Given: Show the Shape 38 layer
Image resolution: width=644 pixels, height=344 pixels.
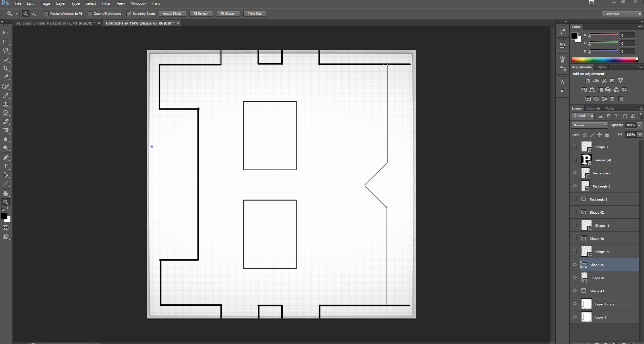Looking at the screenshot, I should coord(575,147).
